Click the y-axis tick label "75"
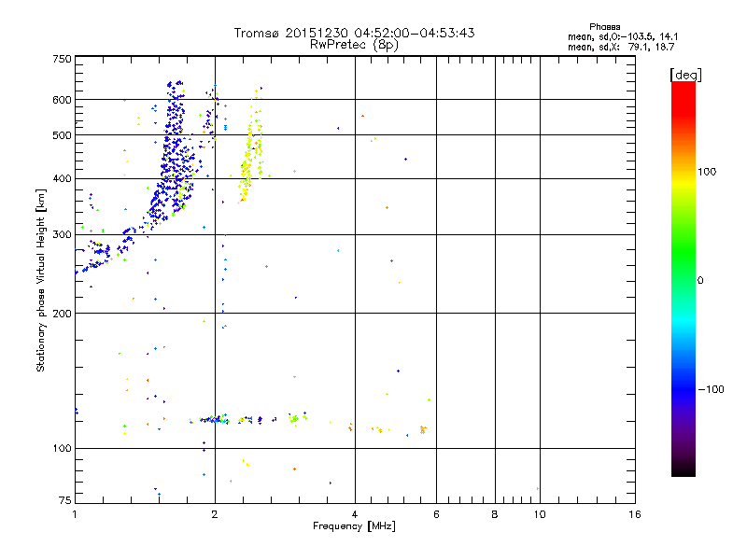The image size is (747, 560). (x=65, y=500)
